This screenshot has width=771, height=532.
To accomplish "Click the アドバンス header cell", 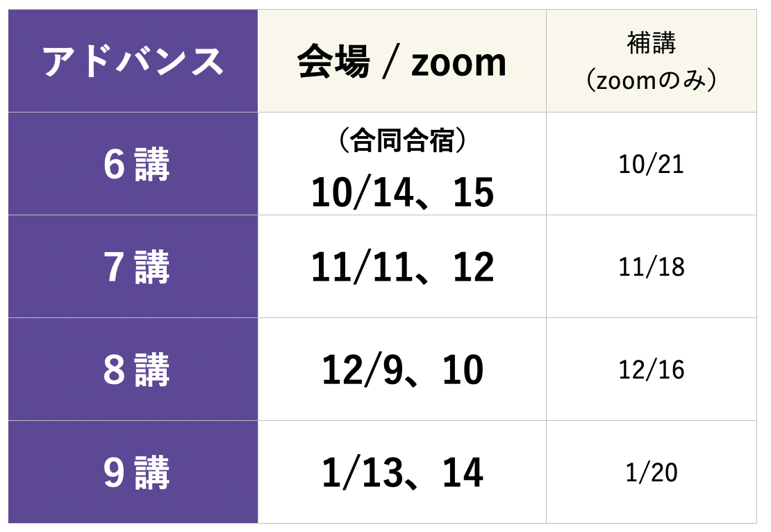I will tap(133, 62).
